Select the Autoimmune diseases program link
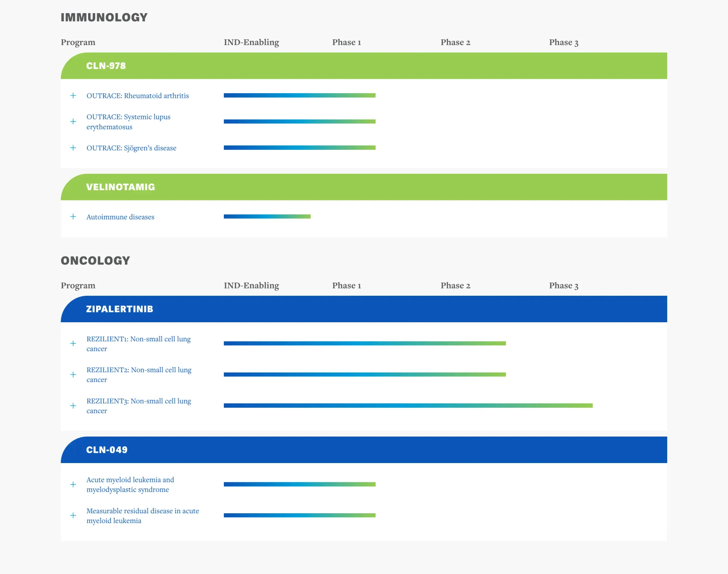Screen dimensions: 728x574 [x=120, y=217]
